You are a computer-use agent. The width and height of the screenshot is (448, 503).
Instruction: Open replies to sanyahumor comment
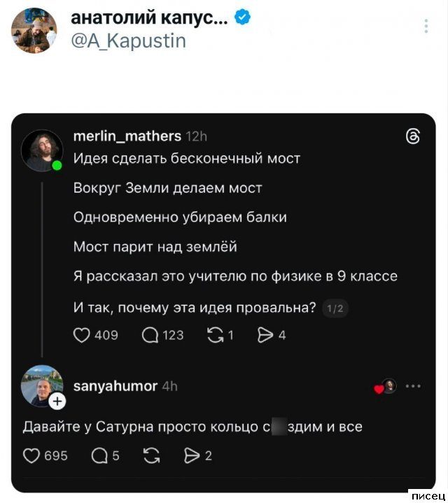click(100, 456)
